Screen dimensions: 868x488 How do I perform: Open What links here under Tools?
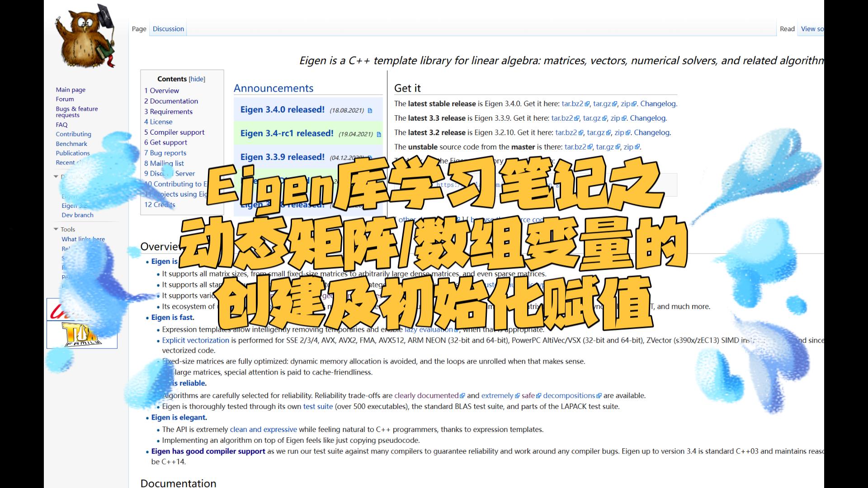click(83, 239)
